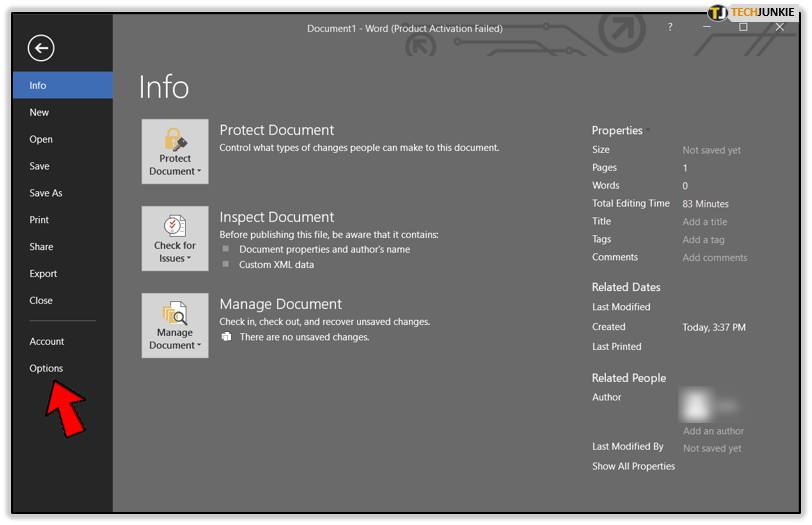This screenshot has height=525, width=812.
Task: Open the Open tab in sidebar
Action: click(x=63, y=139)
